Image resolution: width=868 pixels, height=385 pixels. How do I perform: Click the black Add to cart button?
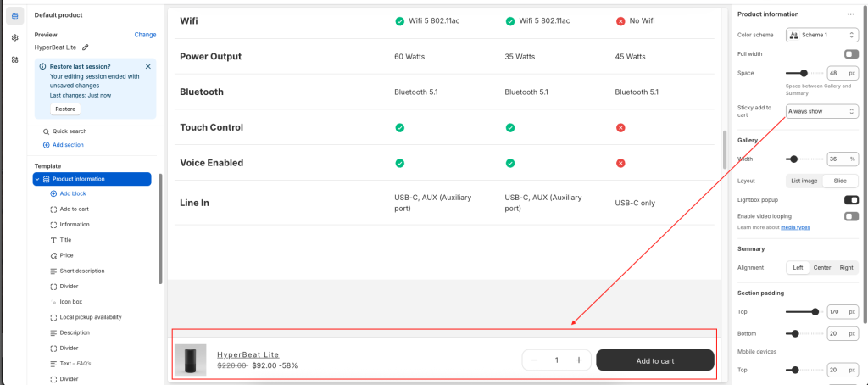click(654, 360)
